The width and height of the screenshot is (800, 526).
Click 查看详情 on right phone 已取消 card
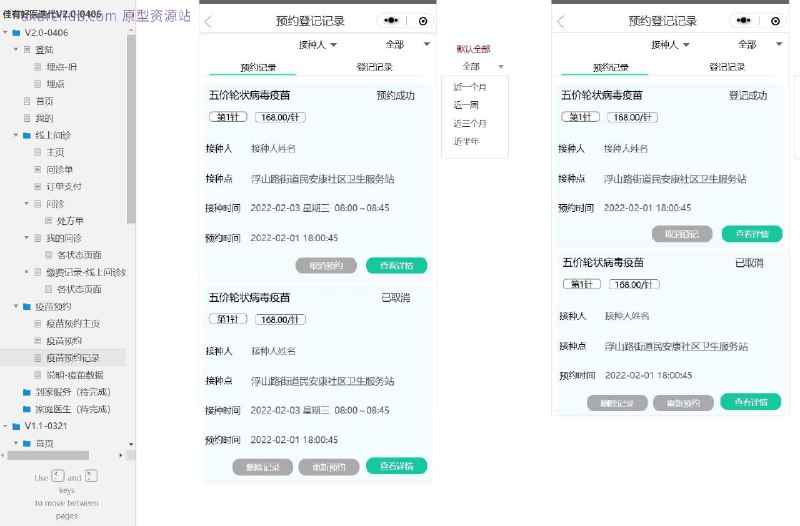click(751, 402)
